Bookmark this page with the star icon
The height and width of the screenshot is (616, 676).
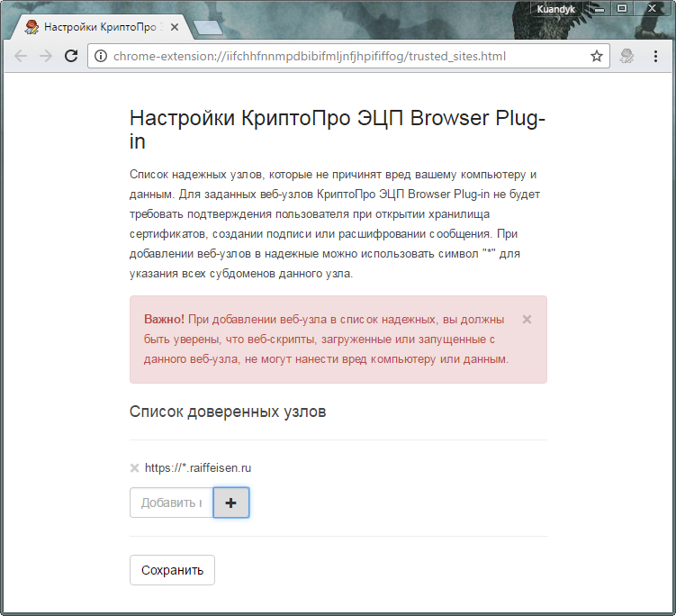[x=596, y=56]
